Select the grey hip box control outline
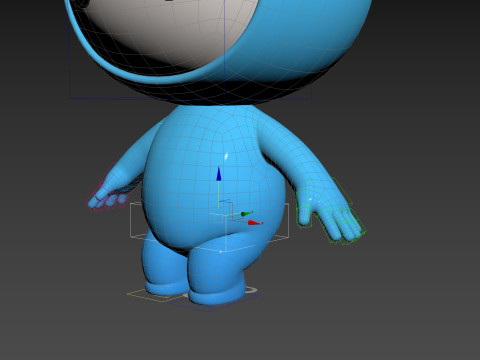 click(x=209, y=227)
